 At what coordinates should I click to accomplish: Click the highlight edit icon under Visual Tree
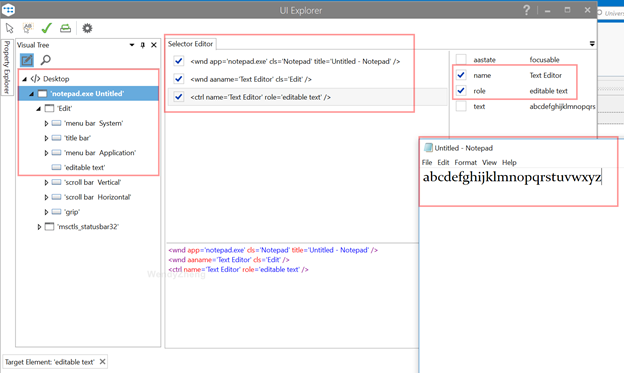tap(27, 60)
